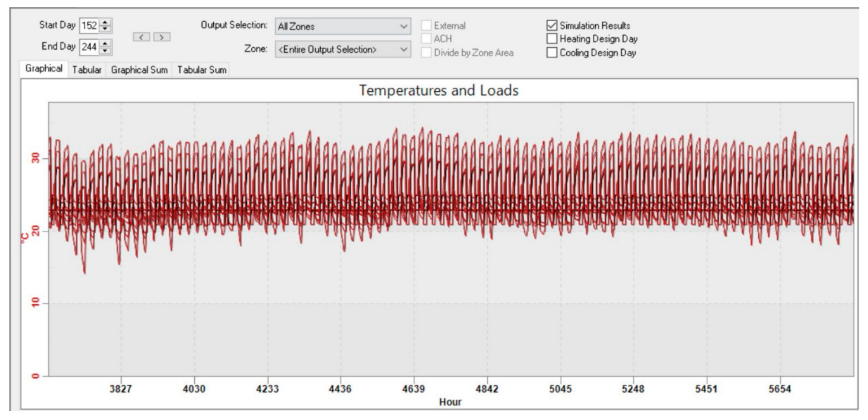This screenshot has width=868, height=420.
Task: Toggle the ACH checkbox
Action: tap(426, 39)
